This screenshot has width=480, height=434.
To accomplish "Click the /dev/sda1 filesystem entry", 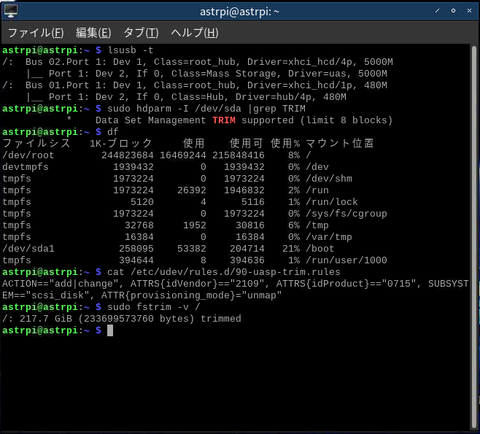I will (x=28, y=249).
